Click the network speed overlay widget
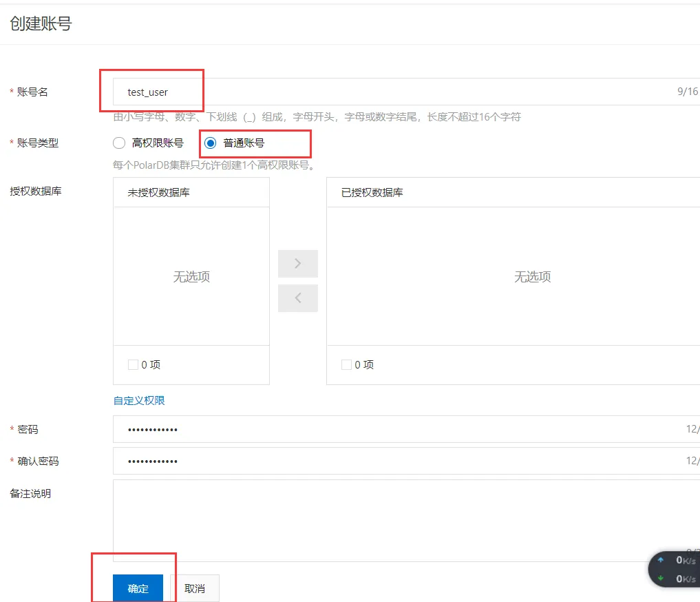 click(x=675, y=570)
